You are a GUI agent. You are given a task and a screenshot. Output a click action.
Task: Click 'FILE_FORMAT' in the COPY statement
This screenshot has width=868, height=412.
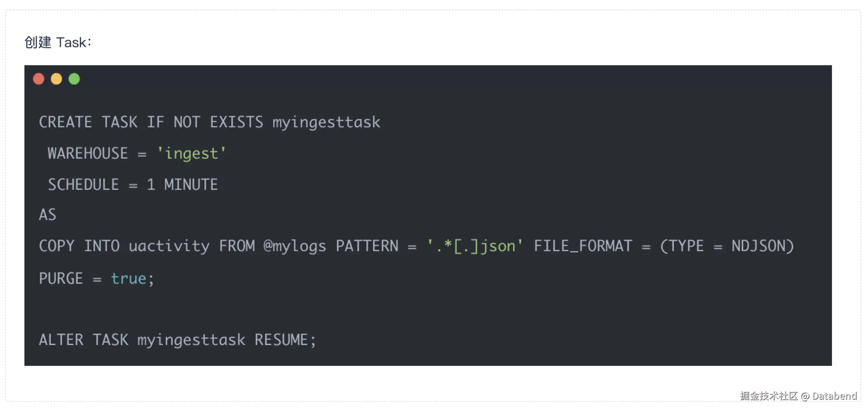point(583,246)
